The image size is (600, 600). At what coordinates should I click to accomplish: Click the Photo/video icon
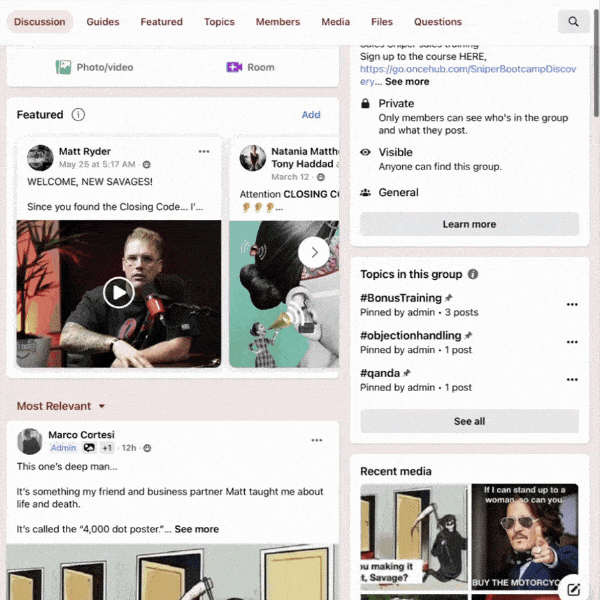tap(64, 67)
